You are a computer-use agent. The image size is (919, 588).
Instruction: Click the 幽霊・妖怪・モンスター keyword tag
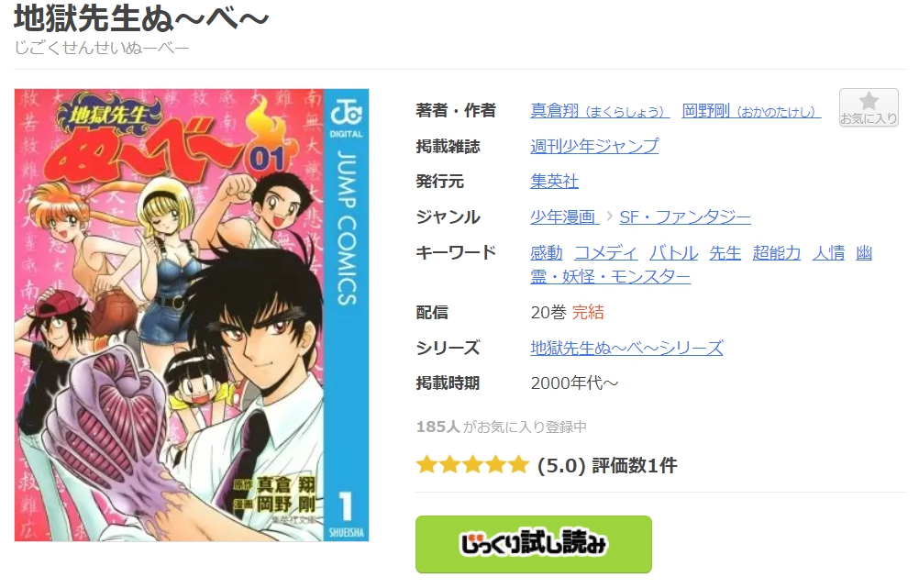tap(610, 276)
